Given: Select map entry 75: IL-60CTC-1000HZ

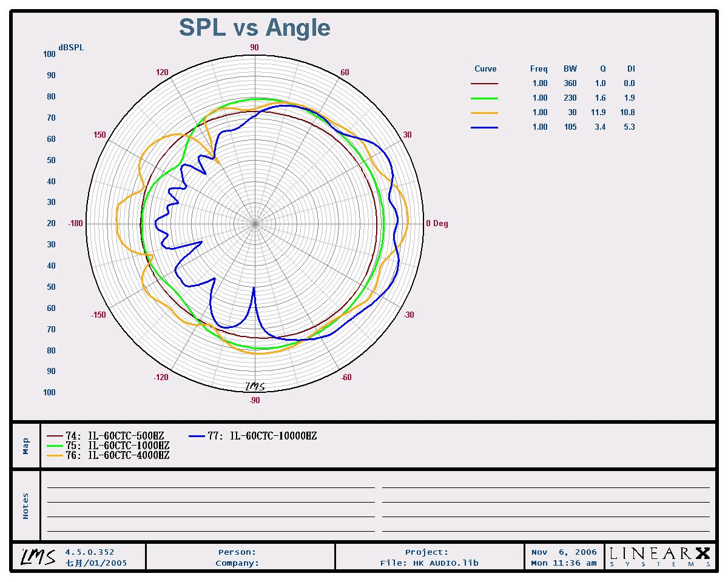Looking at the screenshot, I should [x=108, y=446].
